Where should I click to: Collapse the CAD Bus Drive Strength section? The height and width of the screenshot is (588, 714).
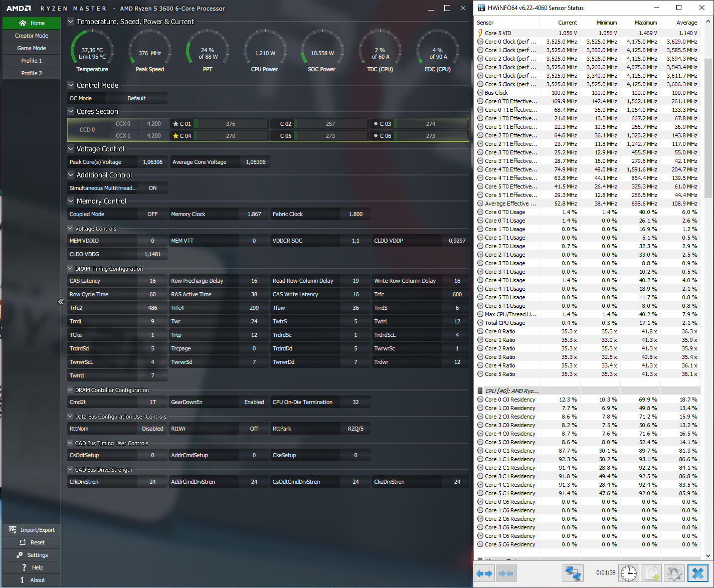pos(70,470)
